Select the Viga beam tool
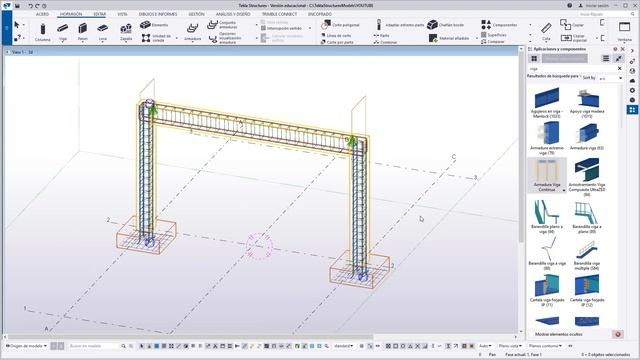Screen dimensions: 640x360 (62, 32)
